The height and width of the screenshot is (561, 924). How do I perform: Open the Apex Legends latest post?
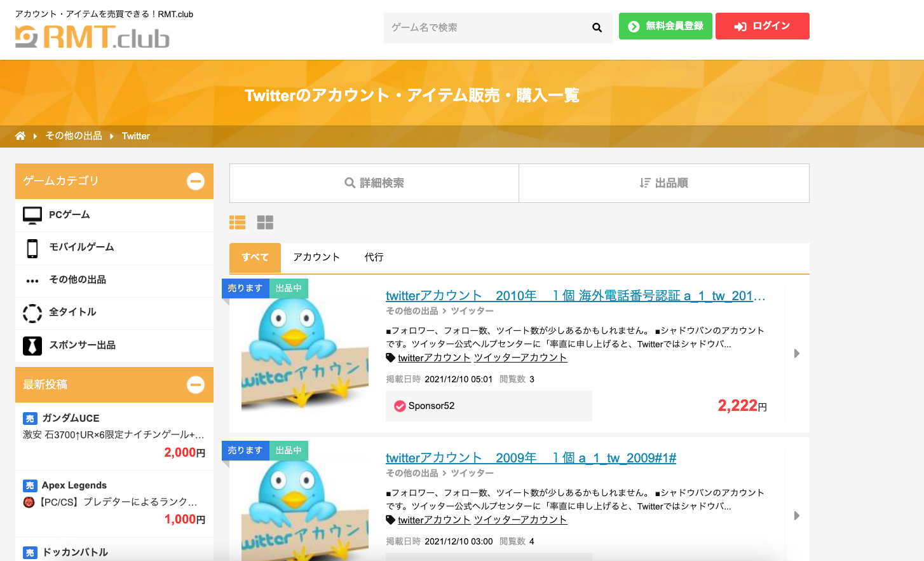[x=74, y=485]
